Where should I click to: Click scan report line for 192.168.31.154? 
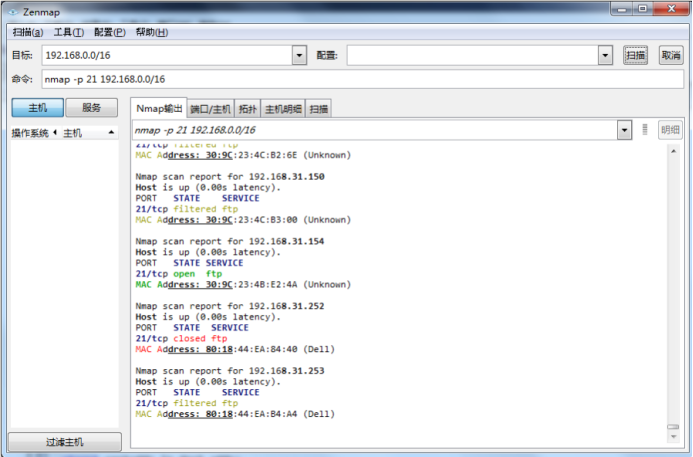click(x=230, y=241)
